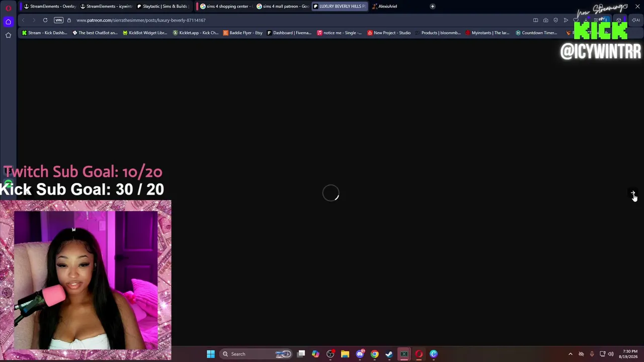Select the LUXURY BEVERLY HILLS tab

(339, 7)
